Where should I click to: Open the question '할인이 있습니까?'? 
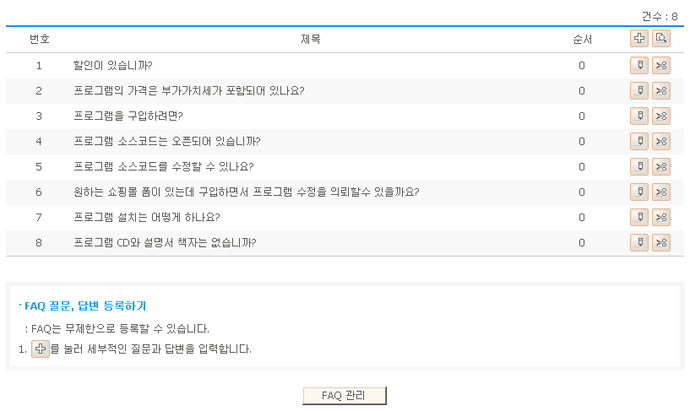pyautogui.click(x=113, y=66)
